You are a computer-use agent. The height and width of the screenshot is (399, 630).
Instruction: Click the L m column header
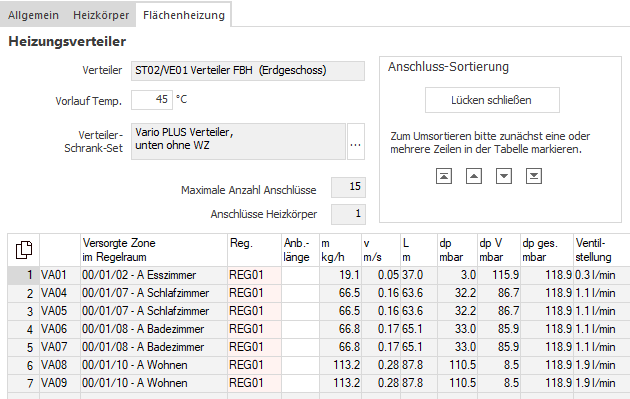(419, 250)
